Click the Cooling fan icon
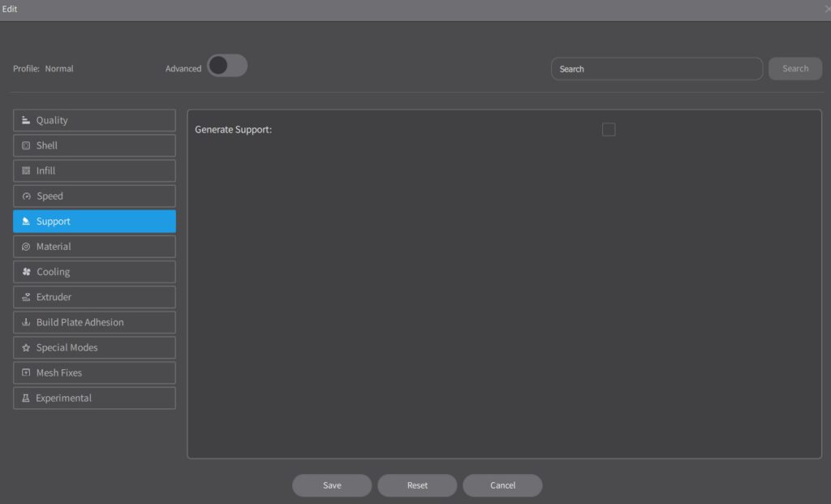 point(26,272)
